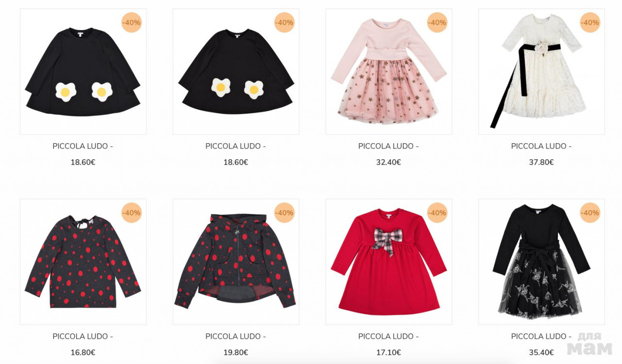Viewport: 622px width, 364px height.
Task: Click the PICCOLA LUDO link priced 32.40€
Action: [x=388, y=146]
